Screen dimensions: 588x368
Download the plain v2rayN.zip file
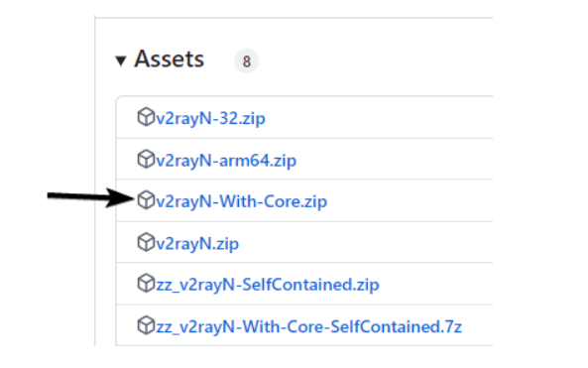(197, 244)
